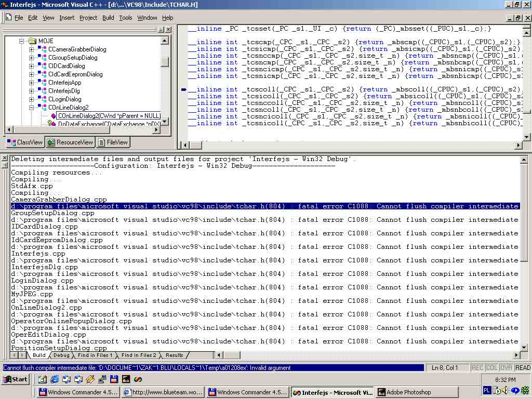Open the Tools menu
This screenshot has width=532, height=399.
tap(126, 18)
